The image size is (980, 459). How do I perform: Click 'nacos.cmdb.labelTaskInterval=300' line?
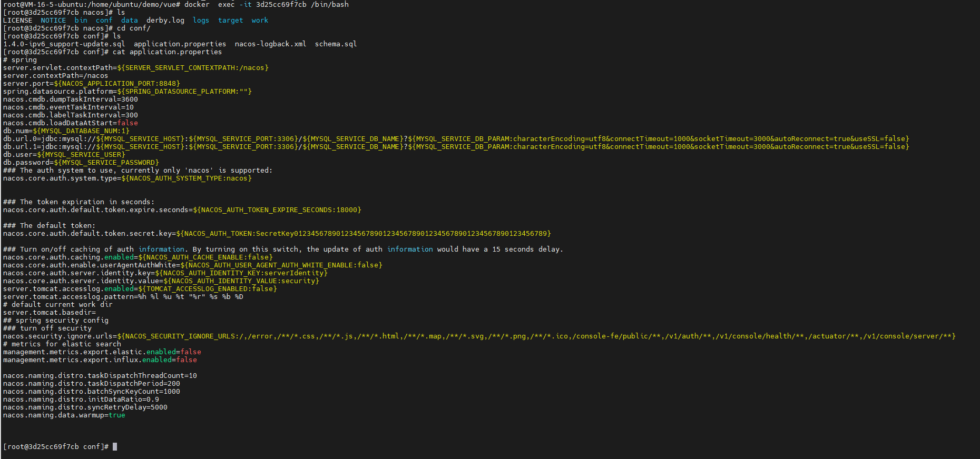[x=71, y=115]
